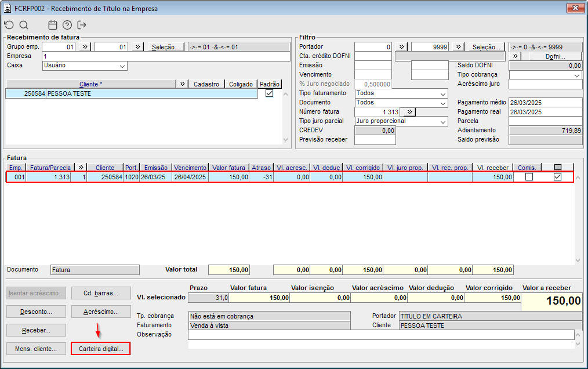
Task: Click the Emissão start date field
Action: 373,66
